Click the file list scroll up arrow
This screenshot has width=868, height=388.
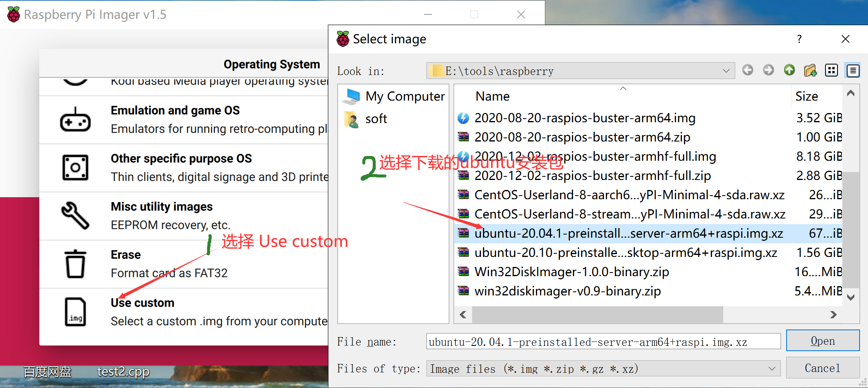pos(851,93)
